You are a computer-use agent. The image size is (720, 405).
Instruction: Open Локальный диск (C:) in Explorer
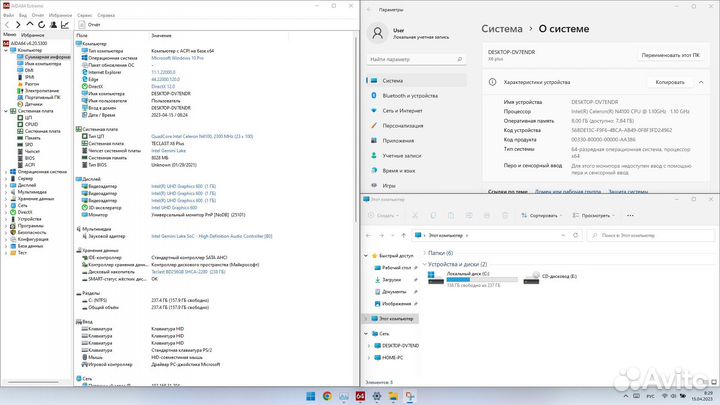pyautogui.click(x=472, y=279)
